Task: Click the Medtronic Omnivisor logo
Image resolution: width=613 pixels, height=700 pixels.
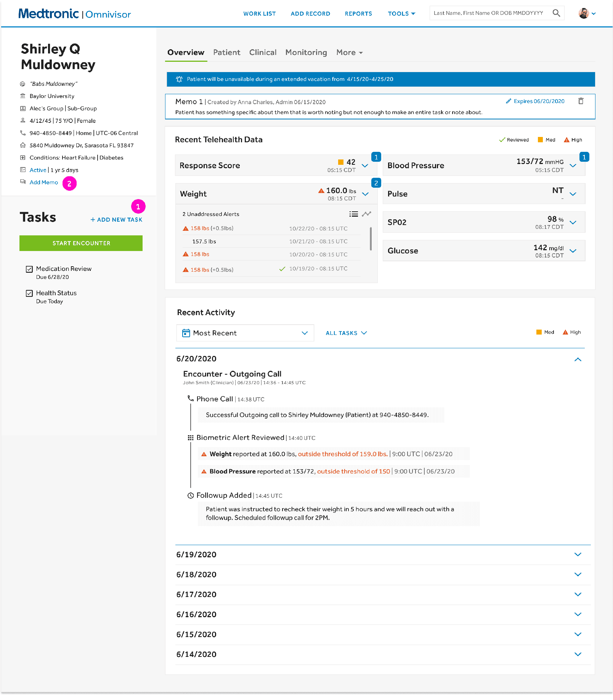Action: click(x=75, y=14)
